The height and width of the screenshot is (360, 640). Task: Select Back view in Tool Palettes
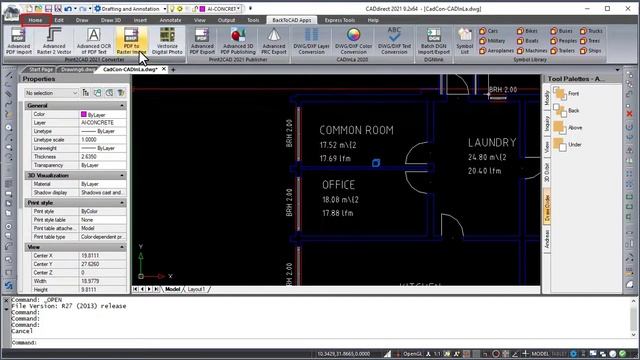click(566, 111)
